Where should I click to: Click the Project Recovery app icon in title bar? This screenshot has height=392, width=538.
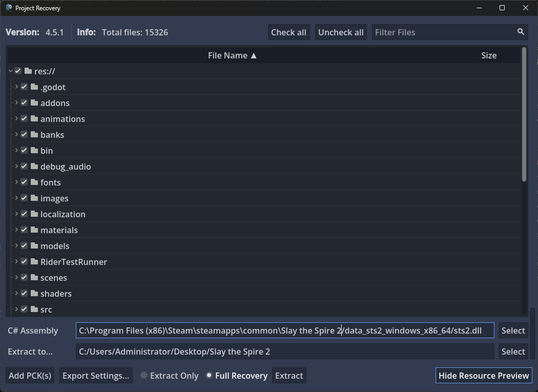[x=9, y=8]
